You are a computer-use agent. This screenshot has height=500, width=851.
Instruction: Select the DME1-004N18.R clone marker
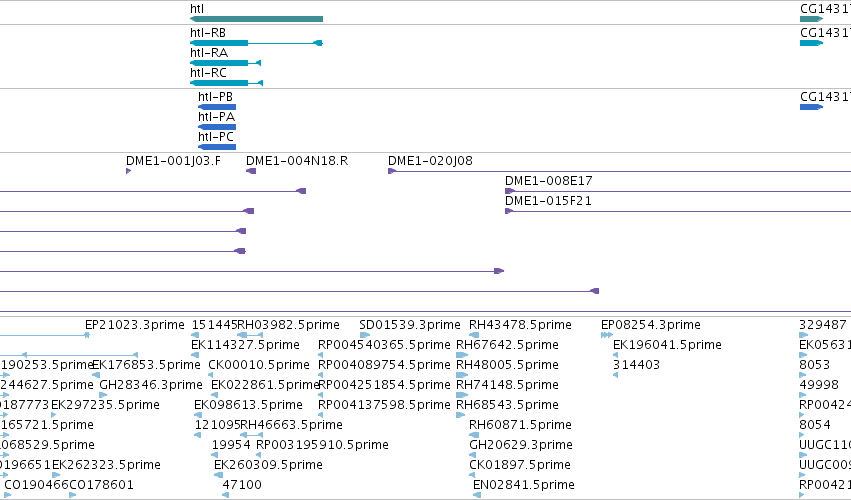click(251, 171)
